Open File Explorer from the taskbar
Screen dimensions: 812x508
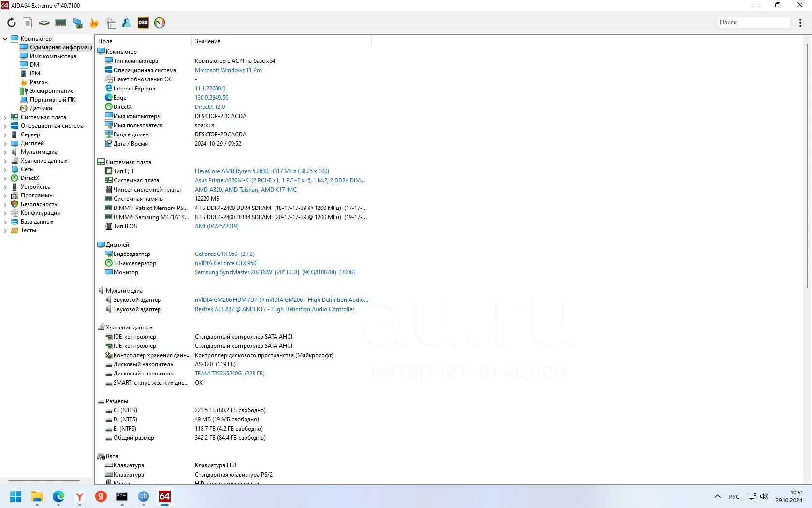37,496
